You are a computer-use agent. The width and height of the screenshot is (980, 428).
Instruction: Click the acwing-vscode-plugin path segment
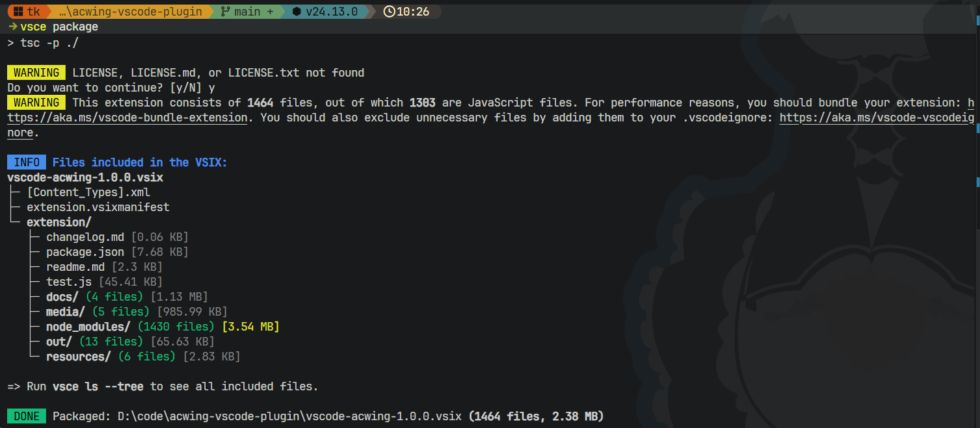131,12
